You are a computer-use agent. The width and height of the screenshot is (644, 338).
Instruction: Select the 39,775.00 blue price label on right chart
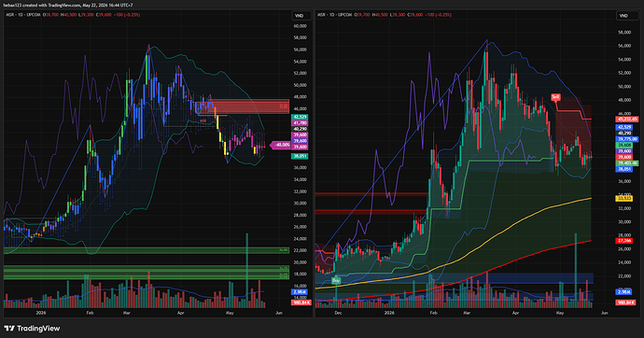click(626, 139)
